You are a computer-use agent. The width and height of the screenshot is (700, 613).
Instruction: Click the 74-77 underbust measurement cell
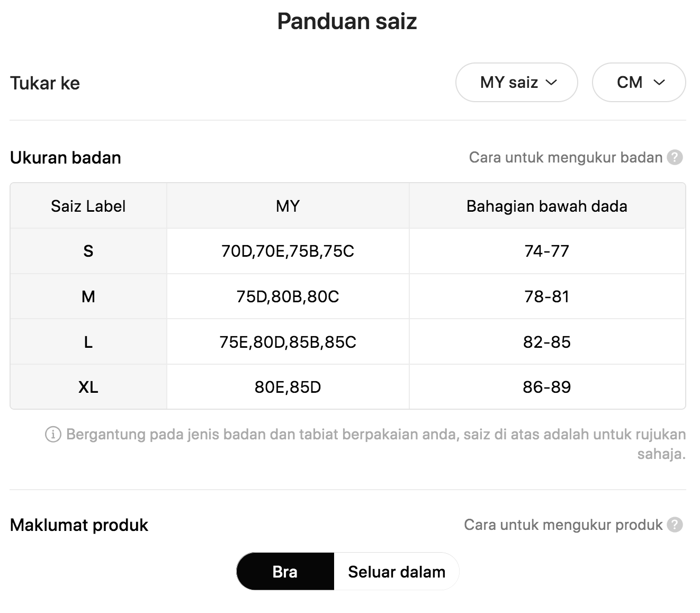547,251
